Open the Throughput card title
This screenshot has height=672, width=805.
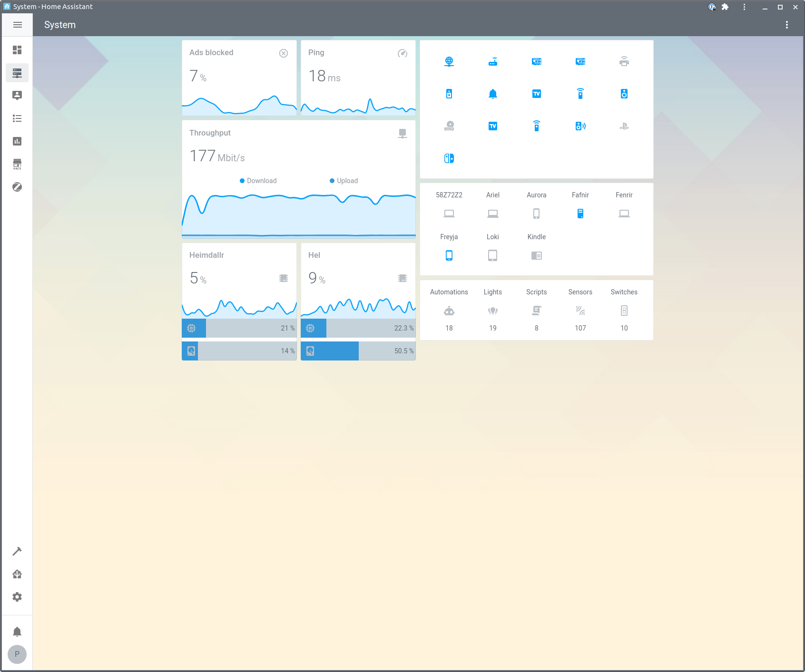point(210,133)
